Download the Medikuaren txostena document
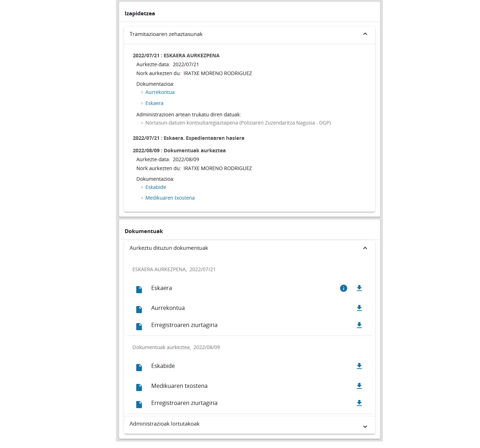 click(359, 386)
